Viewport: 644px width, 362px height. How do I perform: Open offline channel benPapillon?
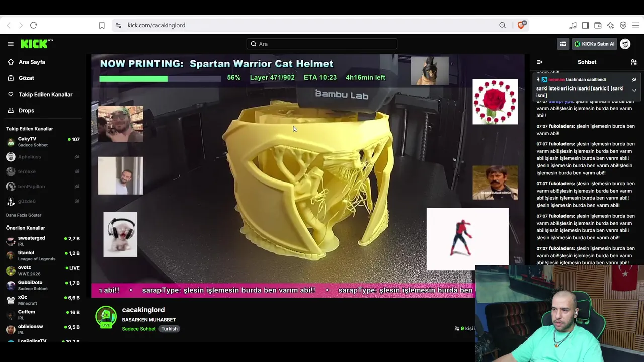(x=43, y=187)
